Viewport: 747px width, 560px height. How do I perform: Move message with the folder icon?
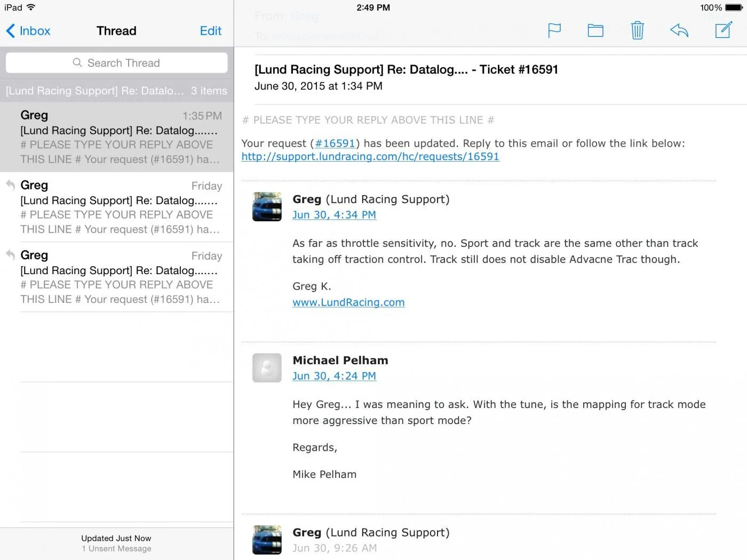(x=595, y=30)
